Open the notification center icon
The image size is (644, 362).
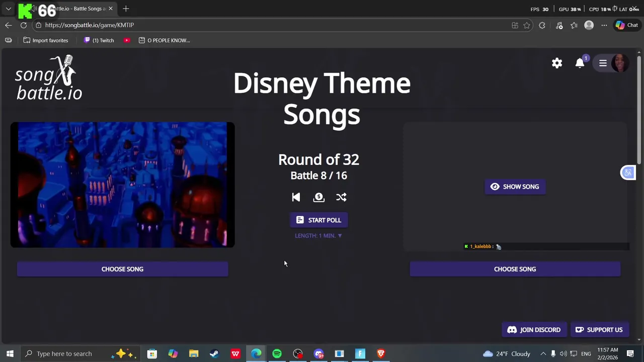pos(630,353)
